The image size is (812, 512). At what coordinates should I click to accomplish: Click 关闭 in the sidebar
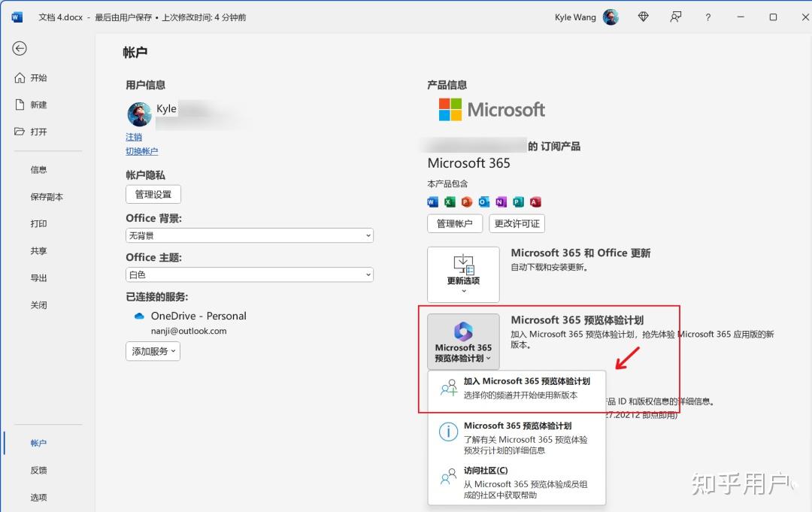pyautogui.click(x=38, y=305)
